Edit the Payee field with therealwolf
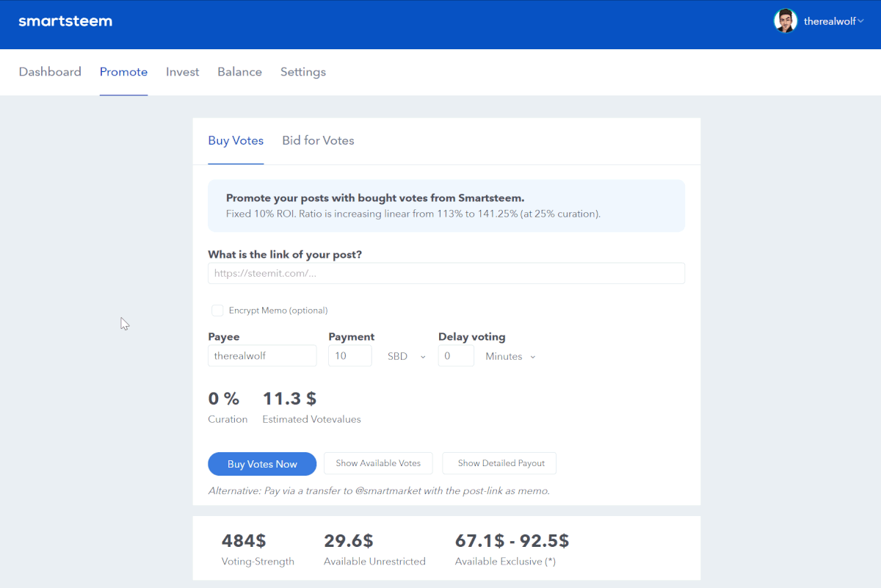881x588 pixels. pos(262,356)
